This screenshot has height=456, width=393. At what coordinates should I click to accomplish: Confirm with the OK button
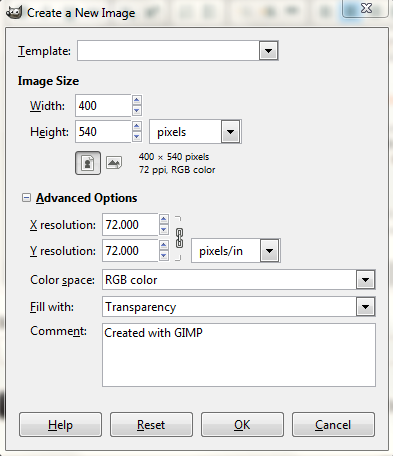pos(242,425)
